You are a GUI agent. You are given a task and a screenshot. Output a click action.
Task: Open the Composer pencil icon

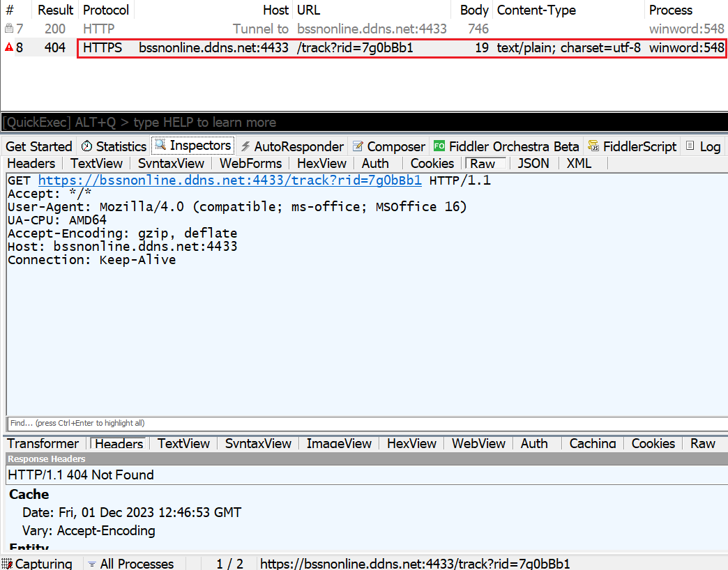click(358, 146)
